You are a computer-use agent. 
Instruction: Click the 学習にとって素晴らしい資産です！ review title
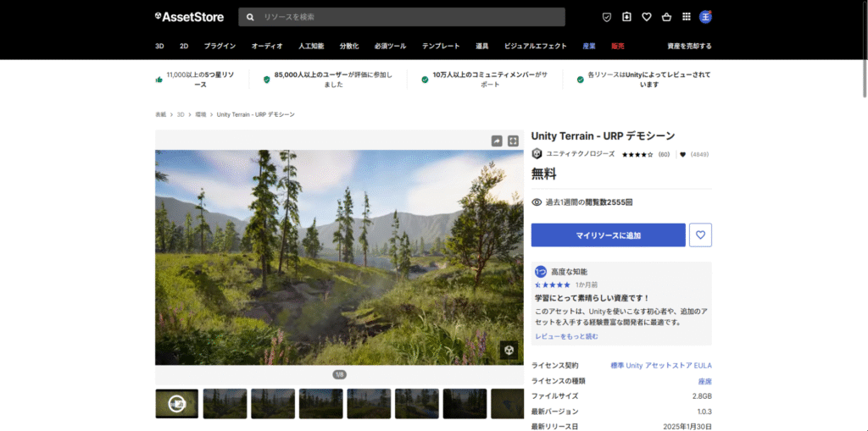(x=592, y=298)
